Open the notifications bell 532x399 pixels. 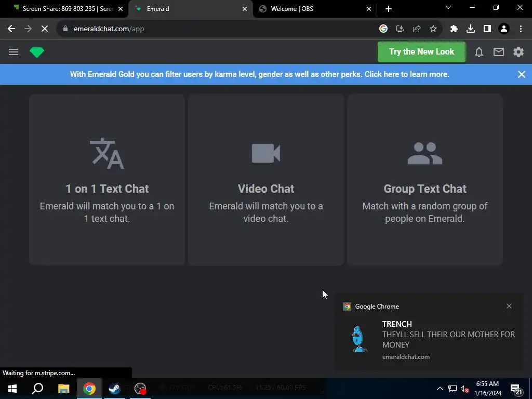coord(478,52)
